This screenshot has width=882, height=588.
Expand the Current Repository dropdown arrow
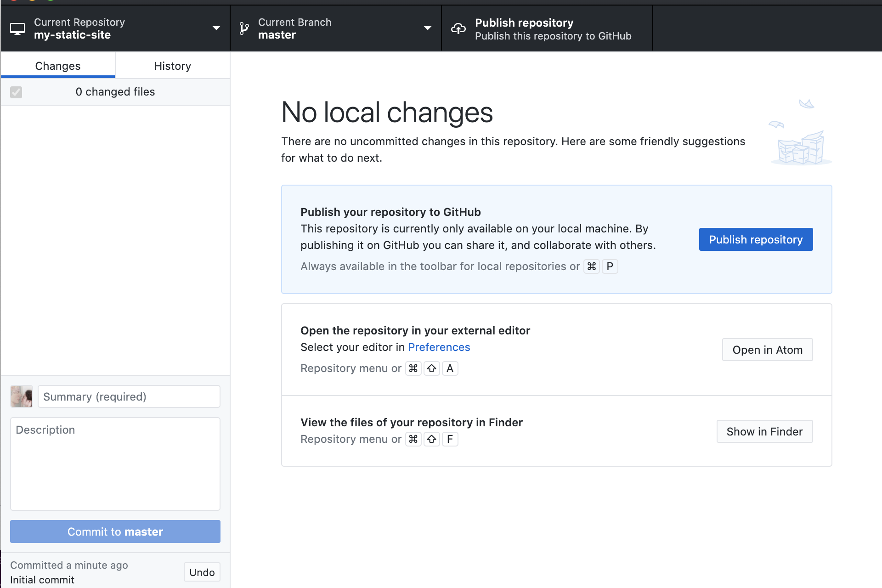point(216,28)
